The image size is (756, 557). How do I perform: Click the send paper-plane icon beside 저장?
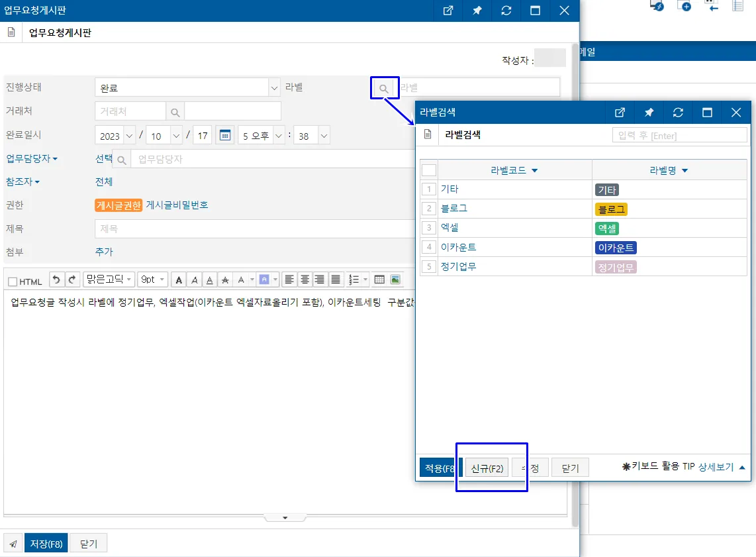click(x=13, y=544)
